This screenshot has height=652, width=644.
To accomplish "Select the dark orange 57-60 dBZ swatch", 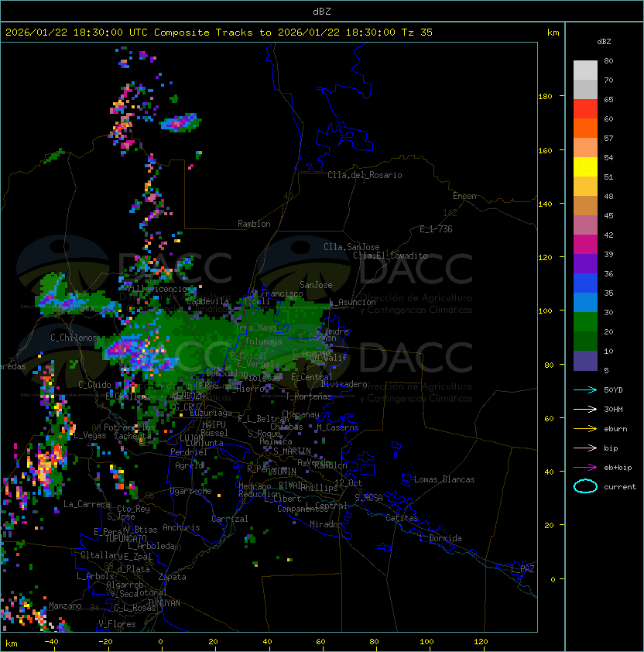I will pos(585,128).
